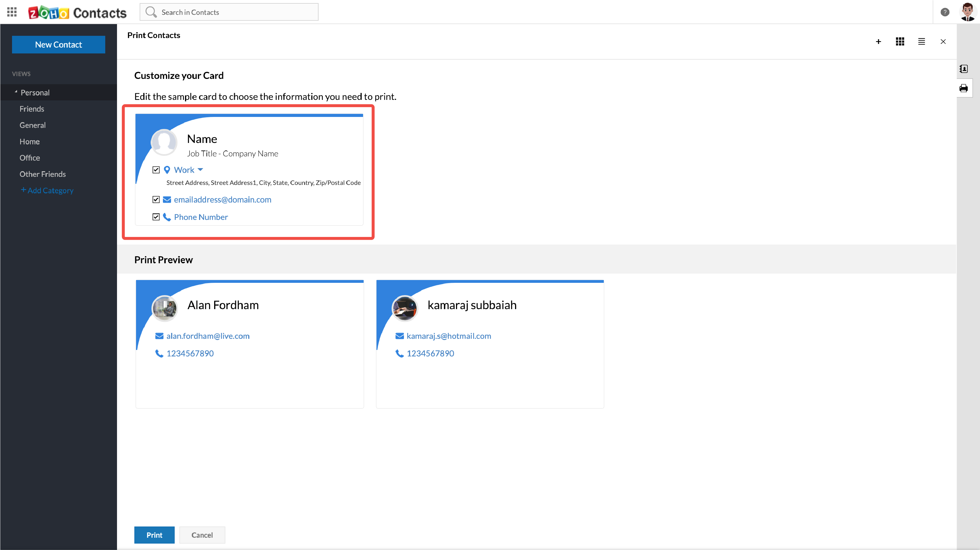Image resolution: width=980 pixels, height=550 pixels.
Task: Click the email icon on Alan Fordham's card
Action: pyautogui.click(x=159, y=336)
